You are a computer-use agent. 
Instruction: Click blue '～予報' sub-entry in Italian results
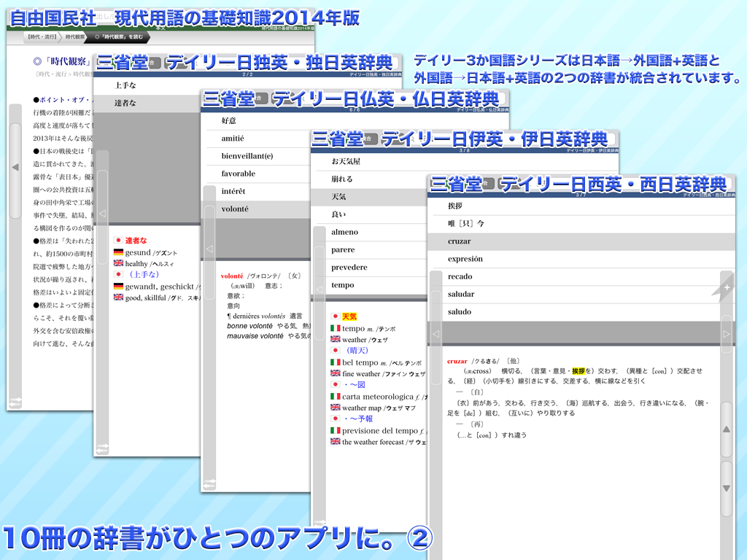tap(359, 419)
